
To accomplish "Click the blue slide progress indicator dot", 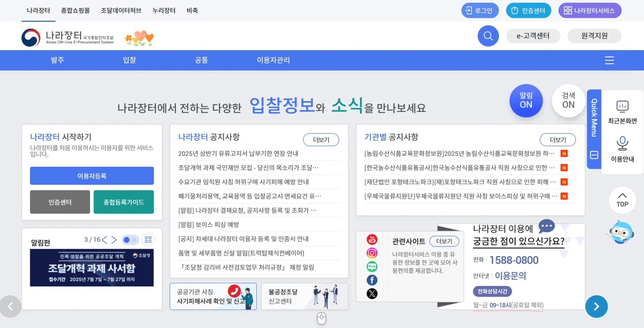I will click(x=126, y=240).
